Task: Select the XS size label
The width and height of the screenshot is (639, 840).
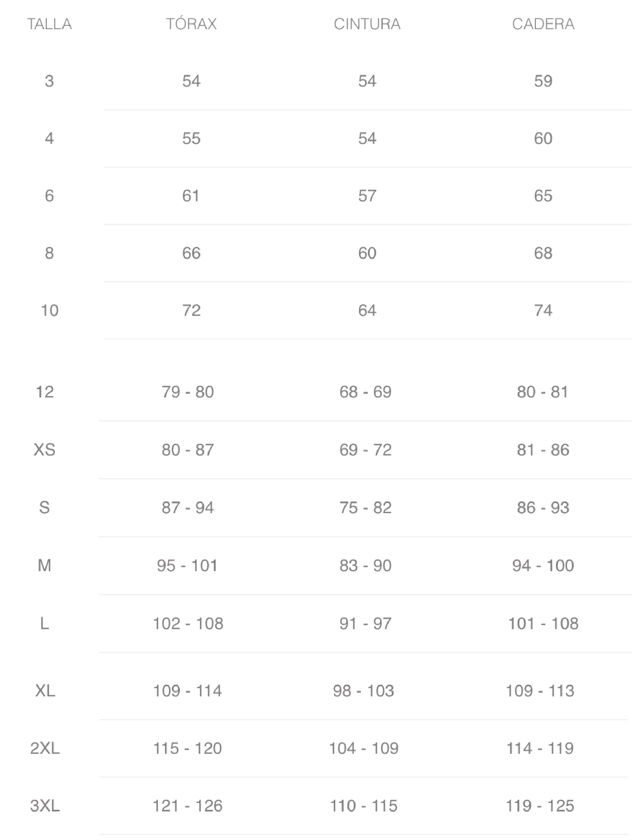Action: click(x=44, y=450)
